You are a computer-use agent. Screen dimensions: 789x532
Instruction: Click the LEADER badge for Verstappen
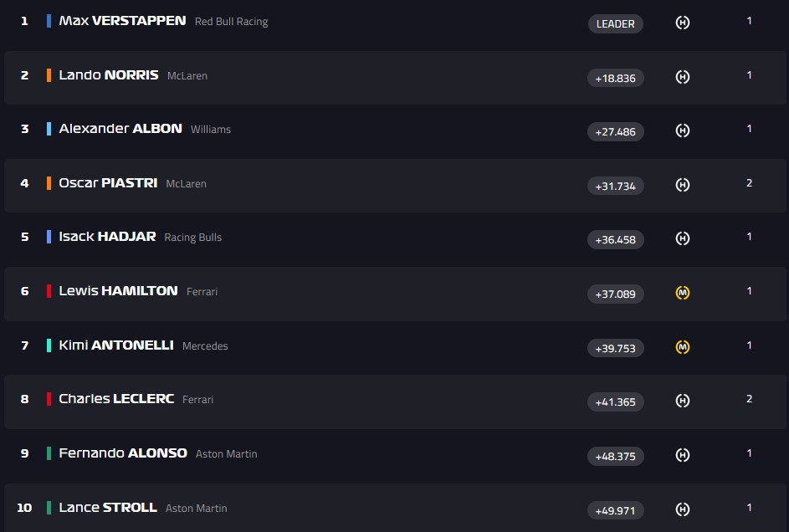[615, 23]
